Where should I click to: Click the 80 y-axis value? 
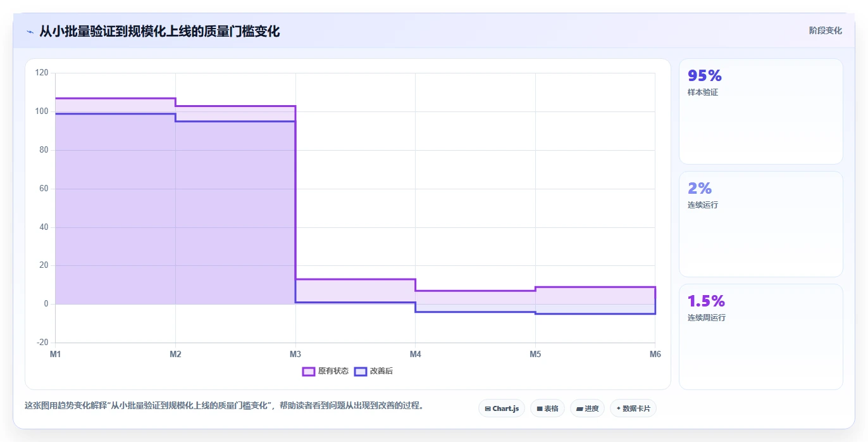(44, 150)
